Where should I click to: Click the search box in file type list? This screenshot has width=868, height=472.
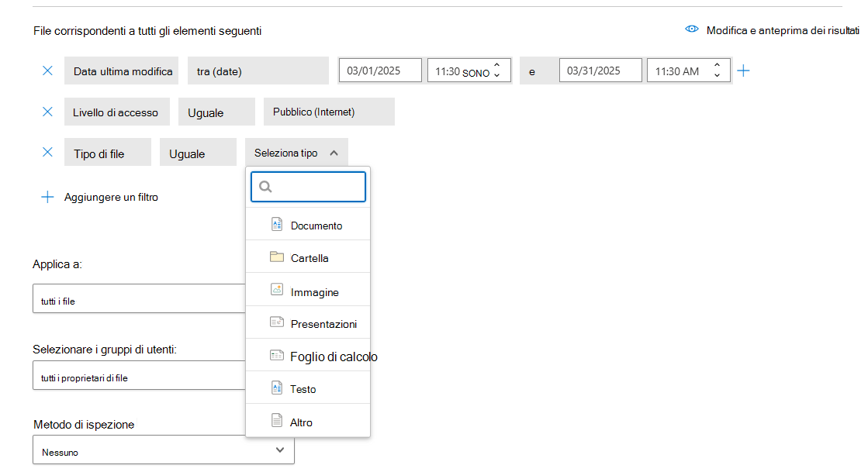[308, 187]
